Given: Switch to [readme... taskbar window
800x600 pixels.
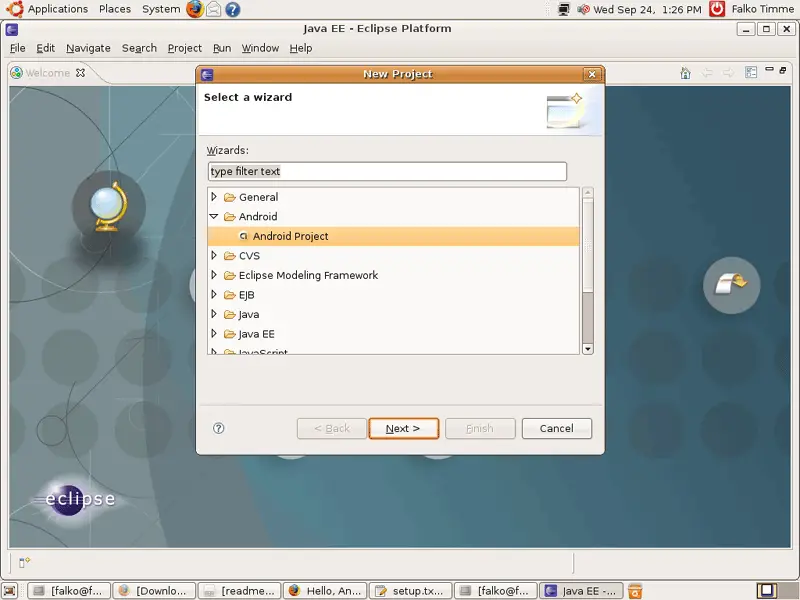Looking at the screenshot, I should 239,591.
